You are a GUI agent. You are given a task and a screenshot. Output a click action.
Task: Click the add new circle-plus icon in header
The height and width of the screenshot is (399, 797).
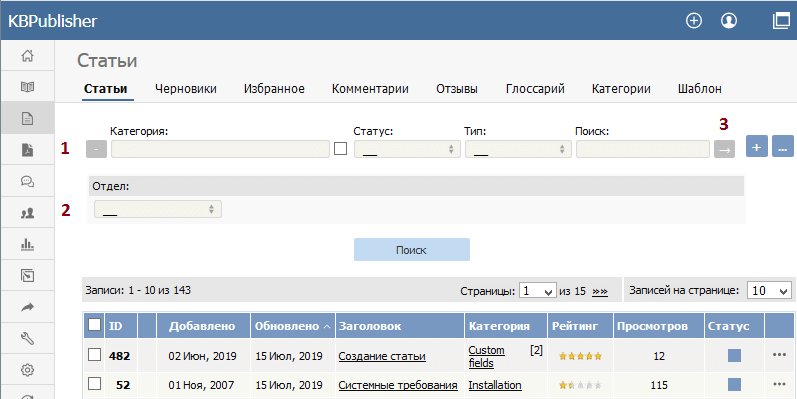click(694, 21)
